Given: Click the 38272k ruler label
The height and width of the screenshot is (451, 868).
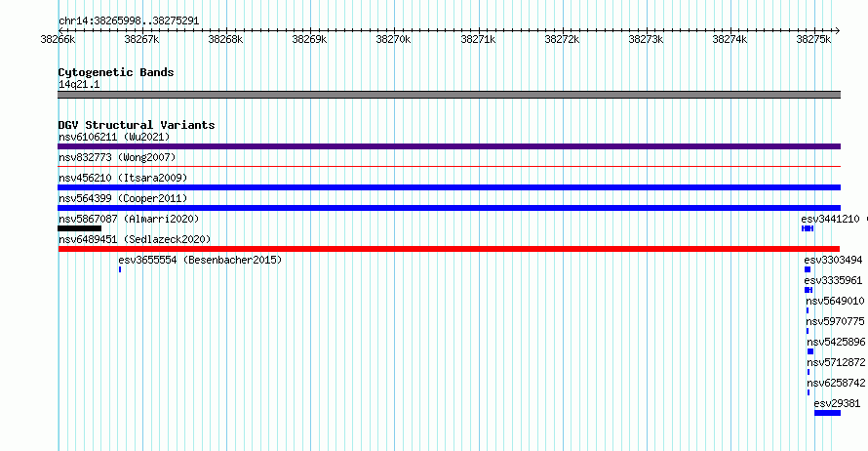Looking at the screenshot, I should pyautogui.click(x=563, y=39).
